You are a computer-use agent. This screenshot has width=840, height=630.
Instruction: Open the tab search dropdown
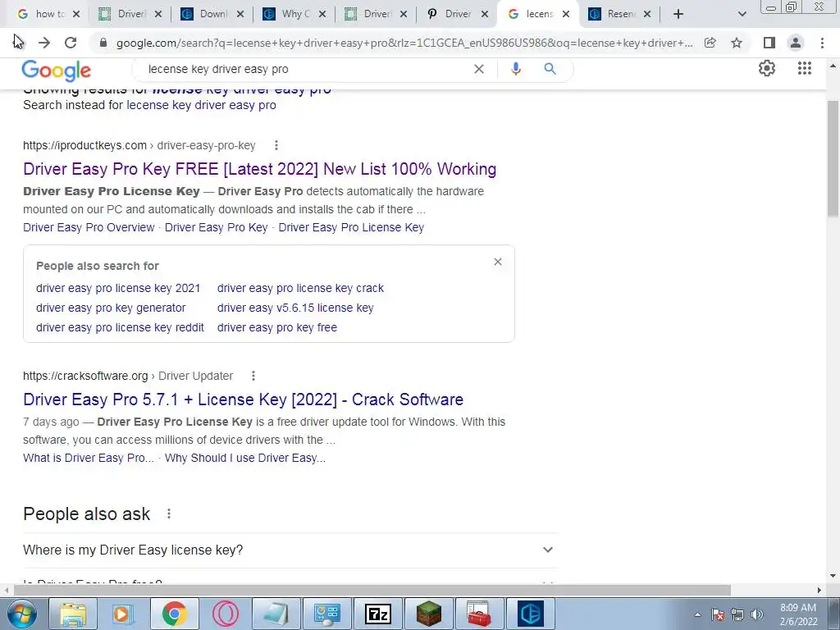pyautogui.click(x=742, y=14)
